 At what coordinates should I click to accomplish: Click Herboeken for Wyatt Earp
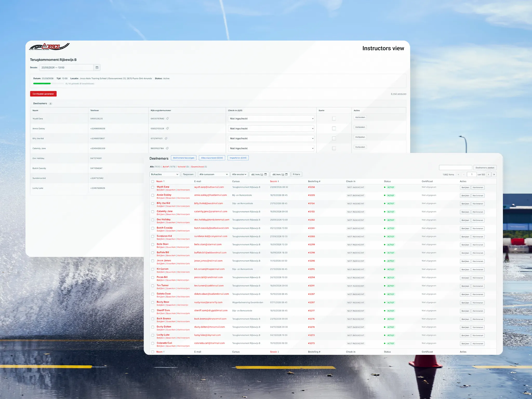click(360, 117)
